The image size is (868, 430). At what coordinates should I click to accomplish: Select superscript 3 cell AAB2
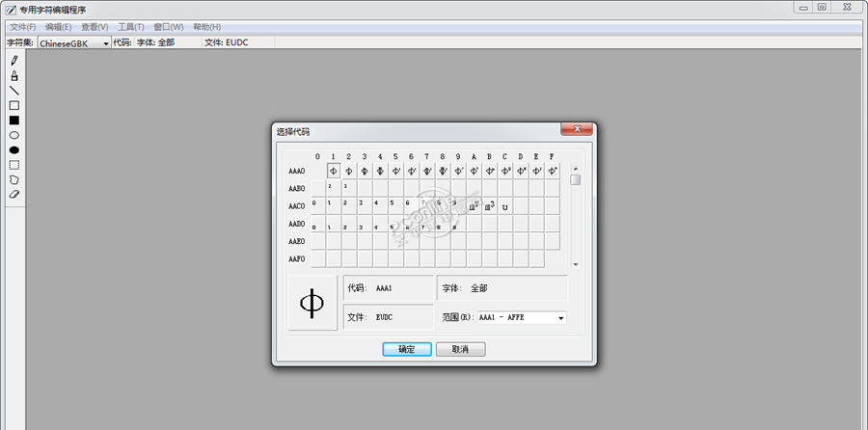tap(349, 189)
